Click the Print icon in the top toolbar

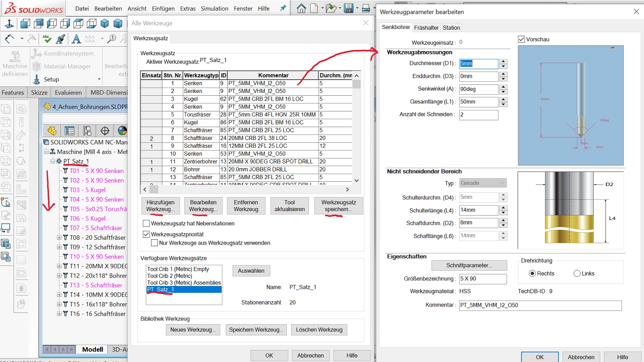click(366, 8)
